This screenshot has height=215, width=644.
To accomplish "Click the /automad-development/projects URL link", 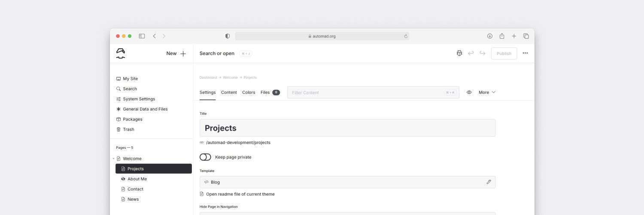I will [238, 142].
